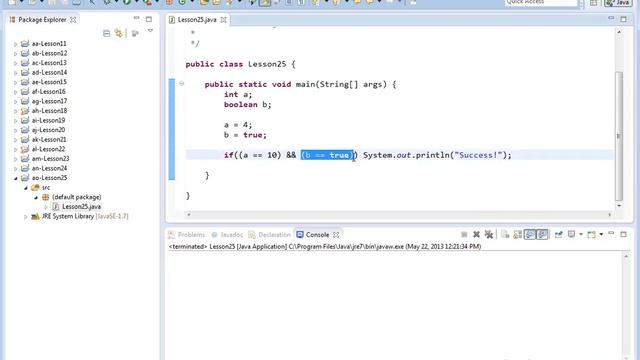Click the 'boolean b;' code line
Screen dimensions: 640x360
tap(247, 104)
